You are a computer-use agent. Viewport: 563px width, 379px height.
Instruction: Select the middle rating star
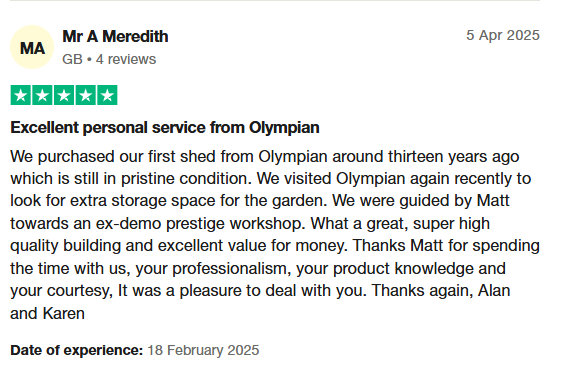[64, 95]
